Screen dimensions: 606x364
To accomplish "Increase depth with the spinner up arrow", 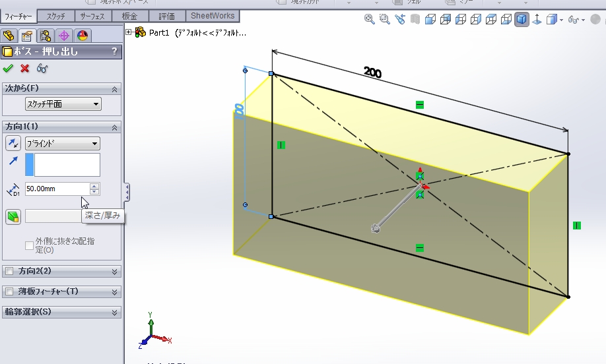I will click(94, 186).
